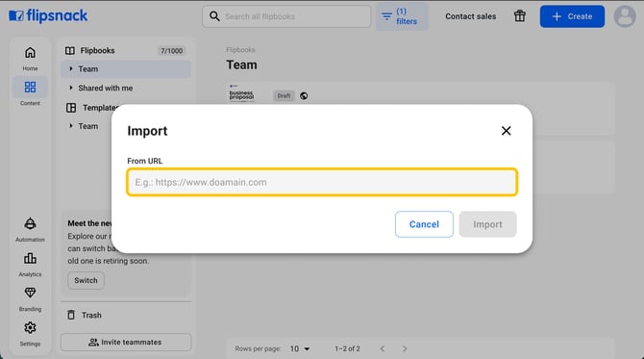Select Shared with me item
Image resolution: width=644 pixels, height=359 pixels.
(106, 88)
